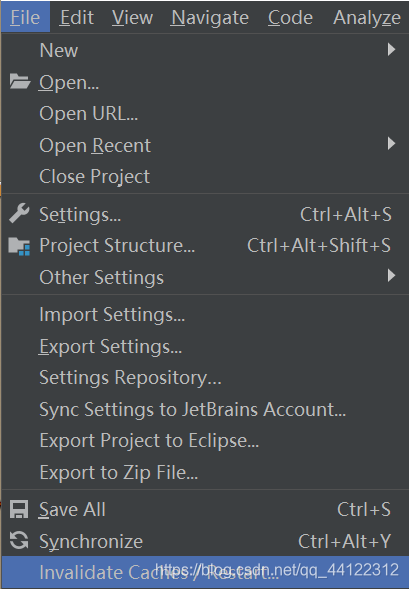Click the Synchronize refresh arrows icon
The width and height of the screenshot is (409, 589).
[19, 541]
